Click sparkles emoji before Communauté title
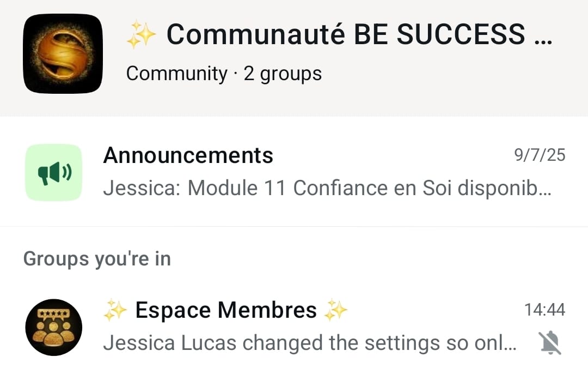The width and height of the screenshot is (588, 381). click(141, 35)
